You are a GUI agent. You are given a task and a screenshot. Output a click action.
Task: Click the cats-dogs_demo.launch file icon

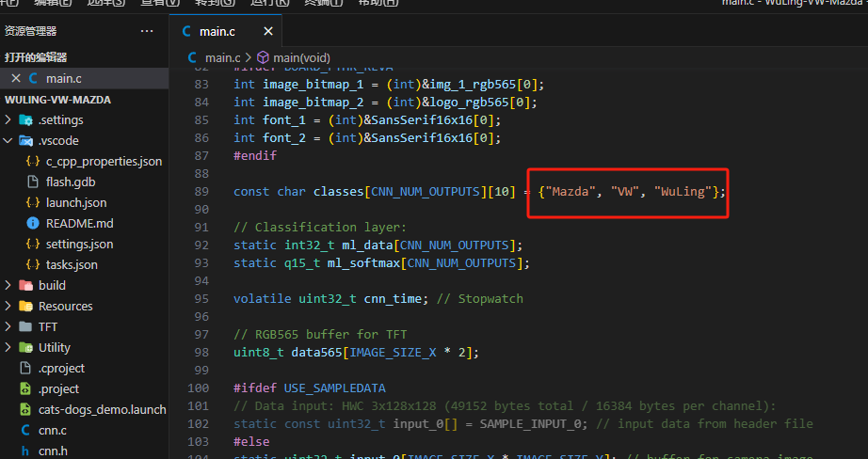(25, 410)
